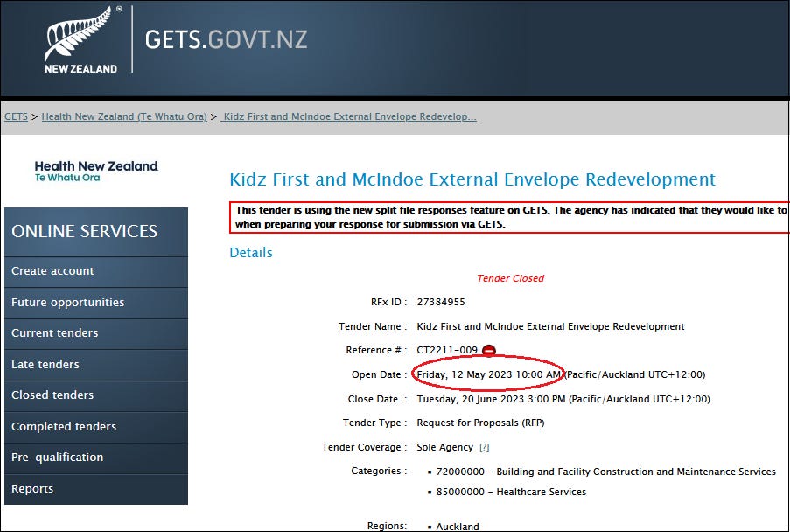This screenshot has height=532, width=790.
Task: Click the ONLINE SERVICES sidebar heading
Action: coord(85,231)
